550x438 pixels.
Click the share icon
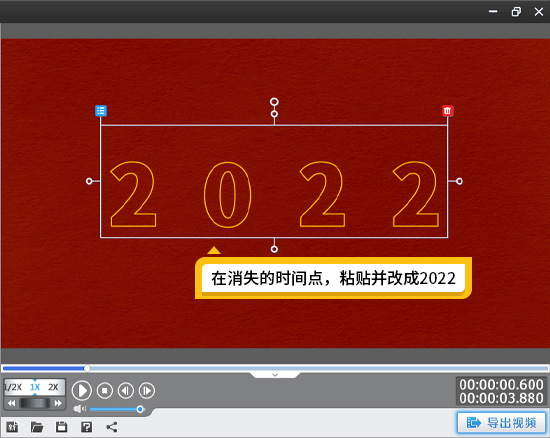click(x=112, y=427)
